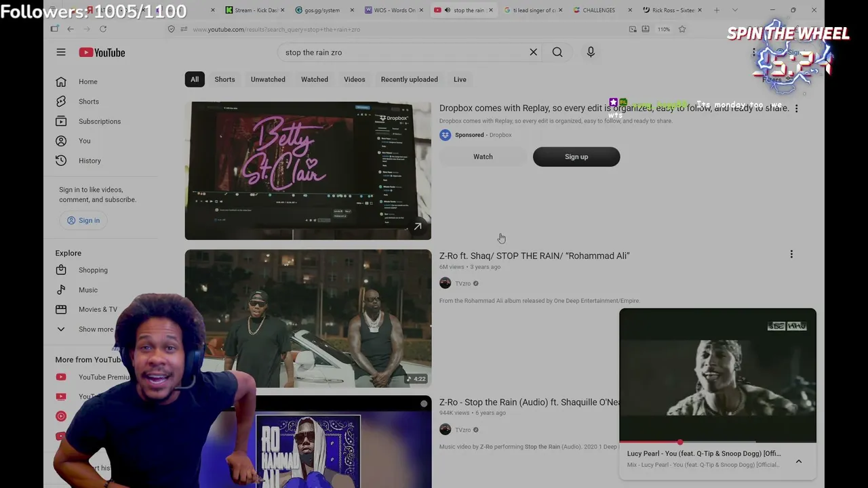Image resolution: width=868 pixels, height=488 pixels.
Task: Expand the miniplayer with the chevron
Action: coord(799,461)
